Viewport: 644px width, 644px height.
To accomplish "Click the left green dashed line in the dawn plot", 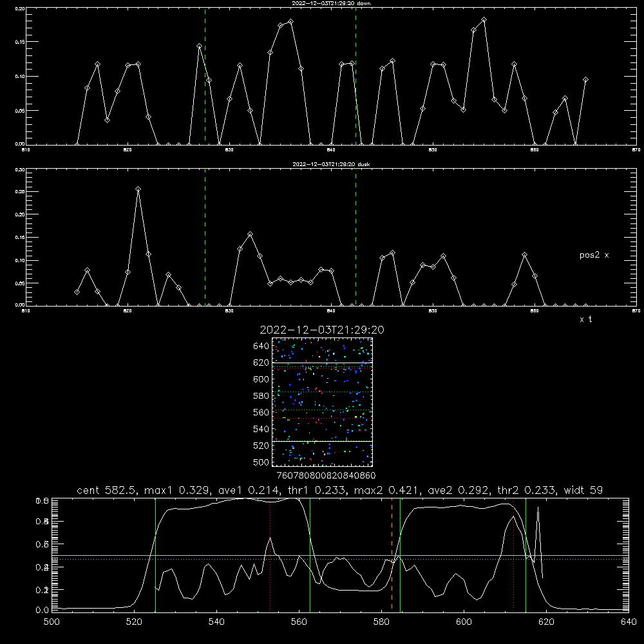I will [205, 76].
